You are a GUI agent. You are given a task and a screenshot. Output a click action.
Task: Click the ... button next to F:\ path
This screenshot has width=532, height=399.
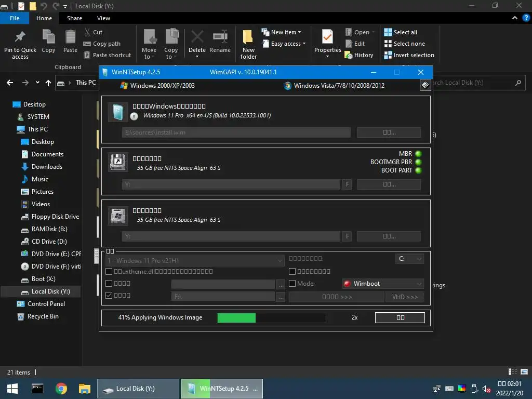click(281, 297)
